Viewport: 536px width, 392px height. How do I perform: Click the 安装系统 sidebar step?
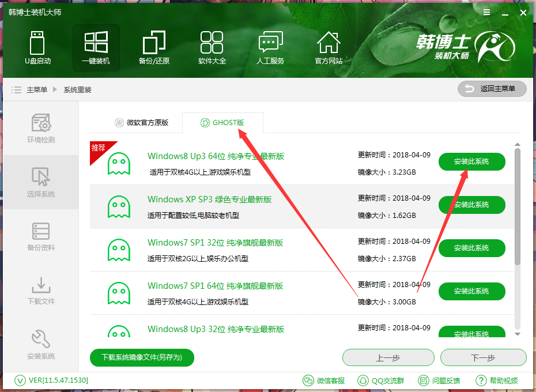(x=41, y=345)
